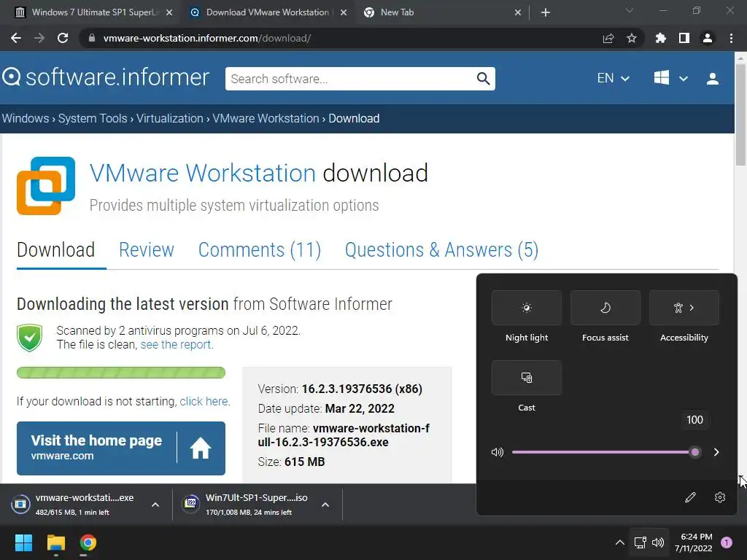
Task: Go back to the previous page
Action: click(x=16, y=38)
